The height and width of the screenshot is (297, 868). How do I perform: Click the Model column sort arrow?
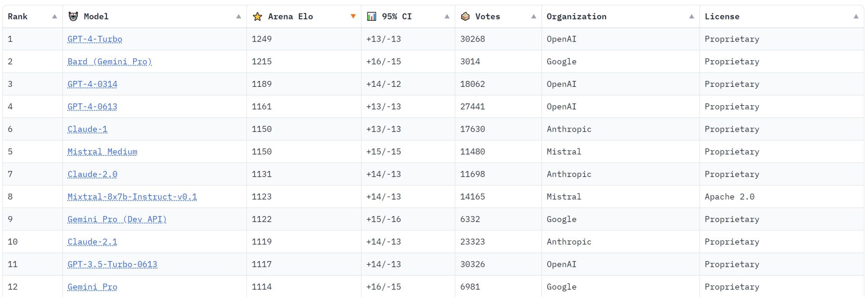click(239, 17)
